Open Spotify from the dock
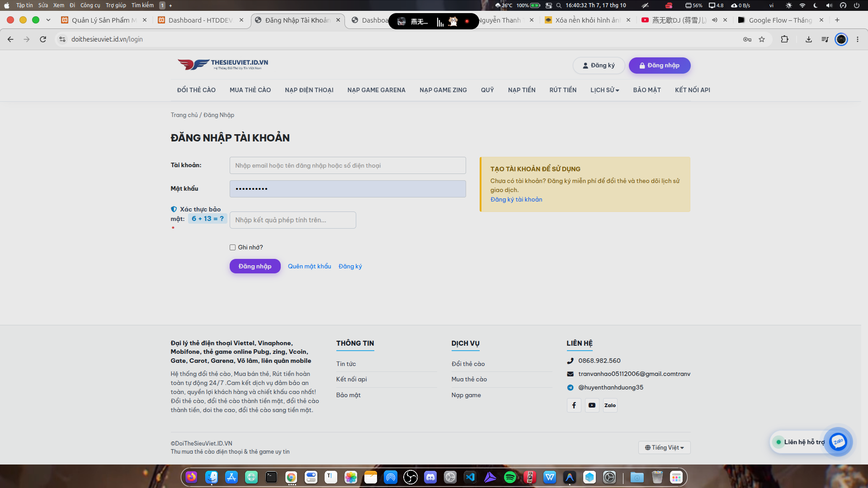The width and height of the screenshot is (868, 488). (510, 477)
